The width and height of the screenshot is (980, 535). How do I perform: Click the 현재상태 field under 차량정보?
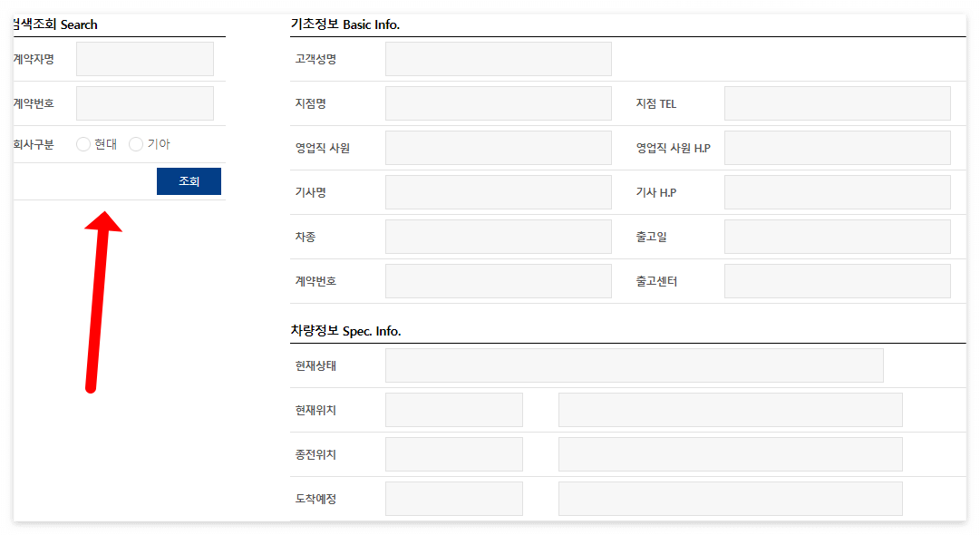coord(635,365)
